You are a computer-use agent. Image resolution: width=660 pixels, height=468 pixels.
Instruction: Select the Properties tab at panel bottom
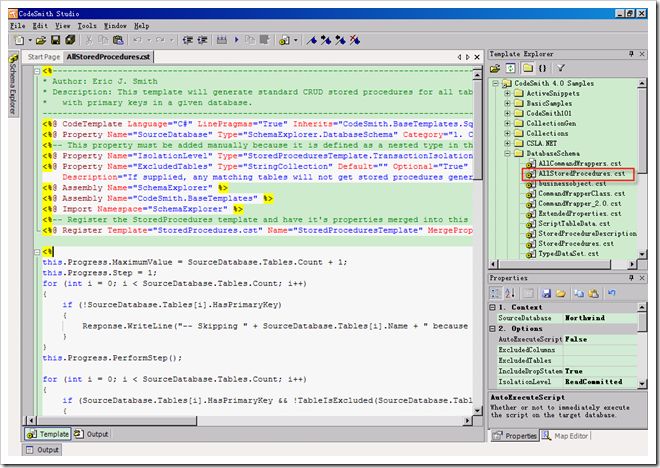(515, 436)
